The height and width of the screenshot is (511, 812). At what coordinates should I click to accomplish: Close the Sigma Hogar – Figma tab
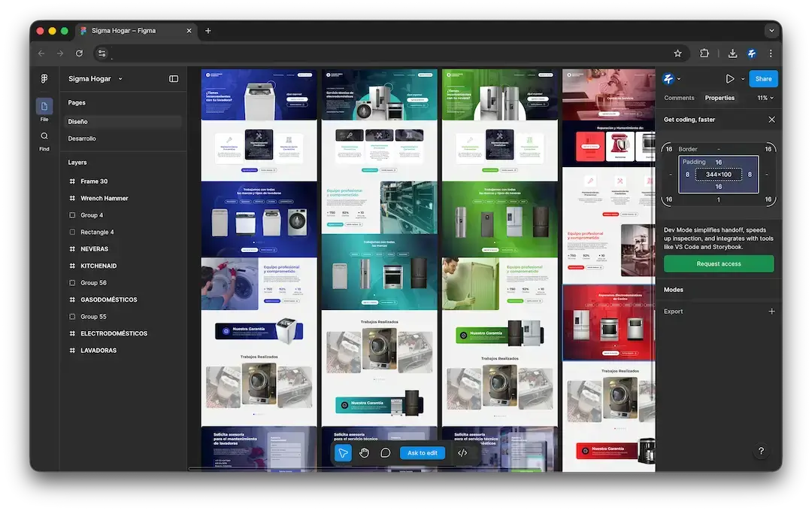[189, 31]
